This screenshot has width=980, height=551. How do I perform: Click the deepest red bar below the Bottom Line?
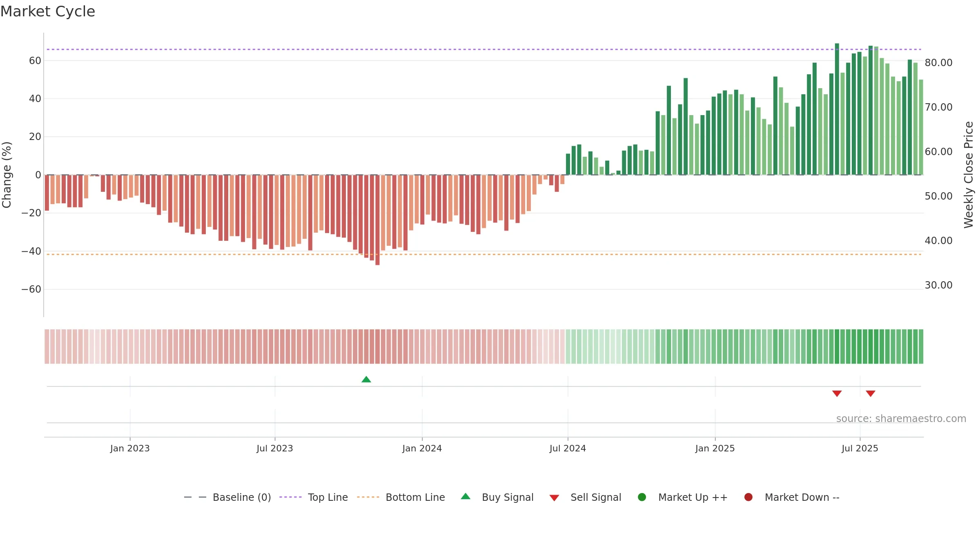tap(378, 220)
